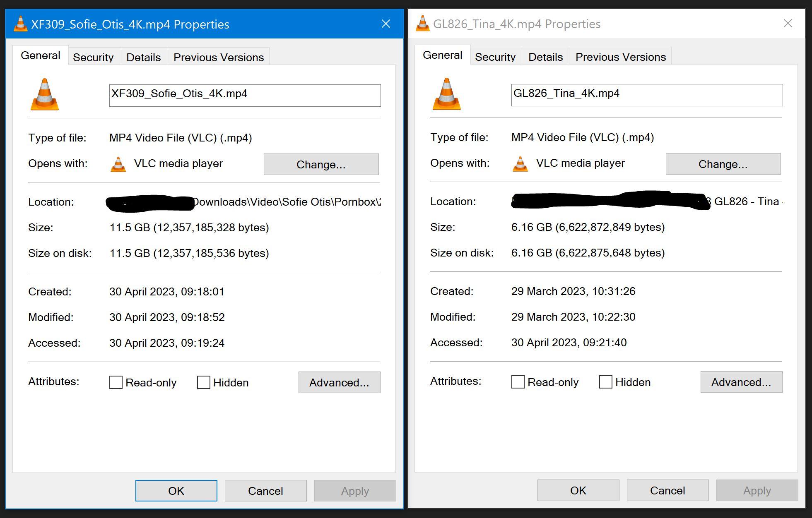Close the XF309_Sofie_Otis_4K Properties window

click(386, 24)
